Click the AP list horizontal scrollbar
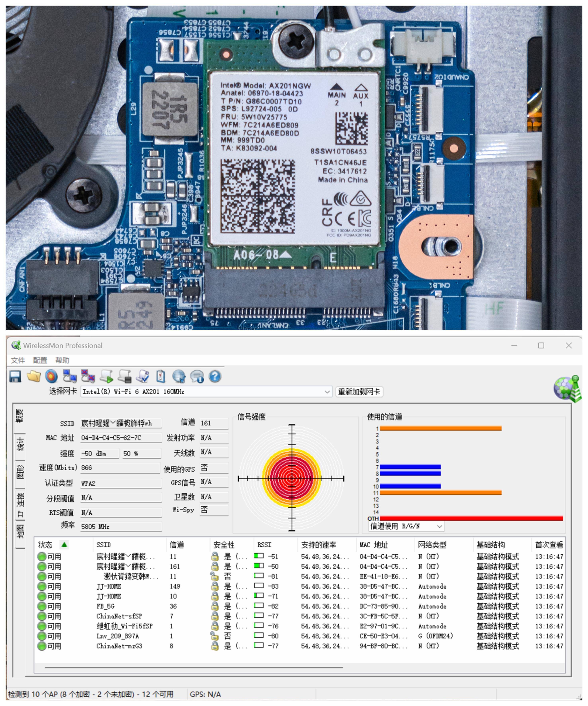This screenshot has height=706, width=588. [x=194, y=667]
